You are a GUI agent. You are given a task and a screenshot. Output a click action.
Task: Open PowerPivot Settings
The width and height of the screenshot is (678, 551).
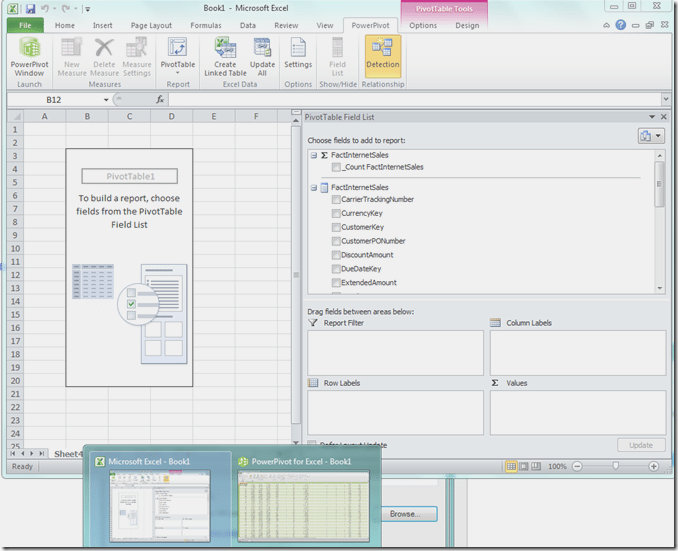[298, 54]
